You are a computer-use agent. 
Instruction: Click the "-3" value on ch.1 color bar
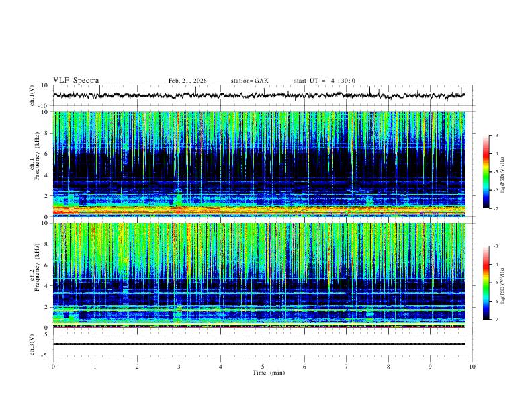tap(496, 135)
